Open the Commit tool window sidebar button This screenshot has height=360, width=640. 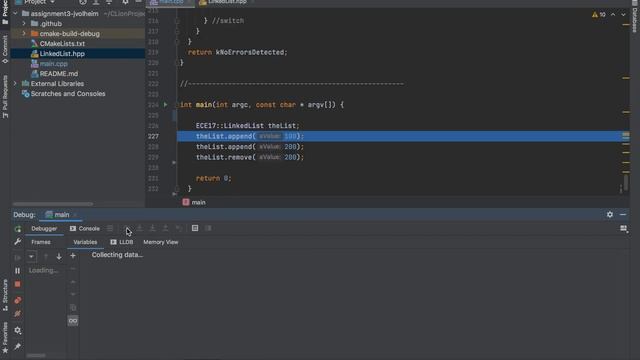(x=5, y=49)
